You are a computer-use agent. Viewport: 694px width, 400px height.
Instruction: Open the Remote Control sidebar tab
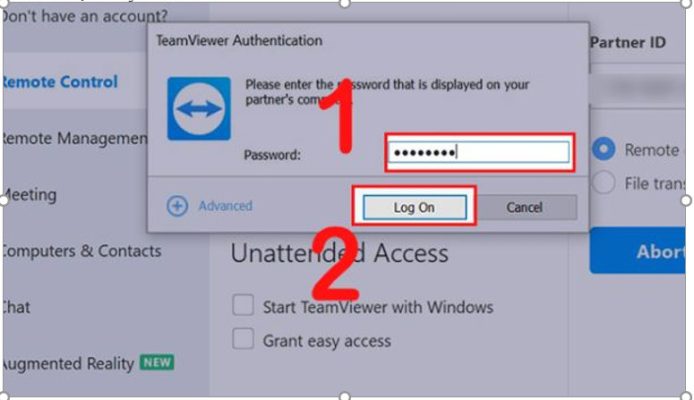pos(60,81)
